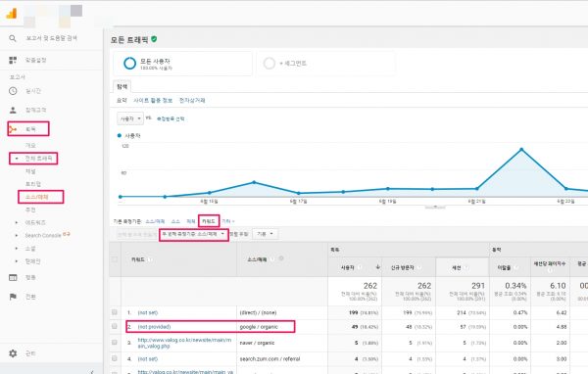Open Channels report in sidebar

(30, 171)
